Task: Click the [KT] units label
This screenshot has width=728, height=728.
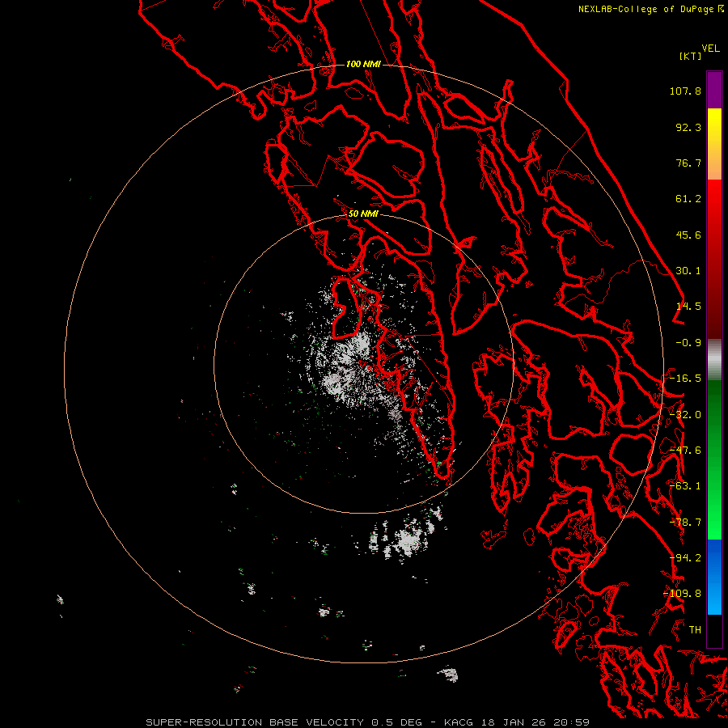Action: coord(691,56)
